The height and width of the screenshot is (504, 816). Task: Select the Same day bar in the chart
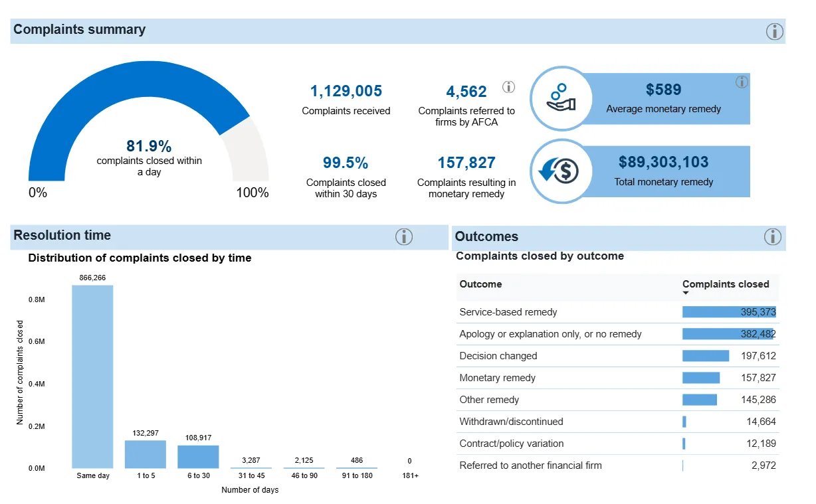(92, 375)
